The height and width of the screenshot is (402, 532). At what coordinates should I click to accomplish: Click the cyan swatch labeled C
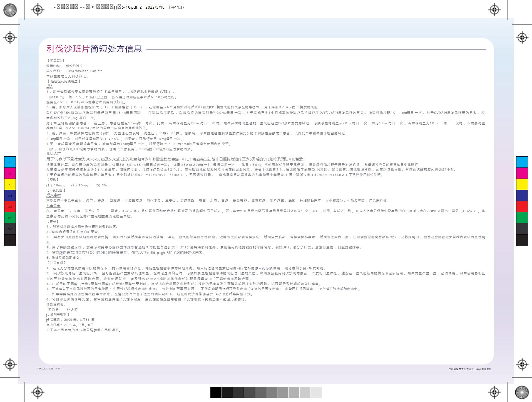pyautogui.click(x=10, y=162)
